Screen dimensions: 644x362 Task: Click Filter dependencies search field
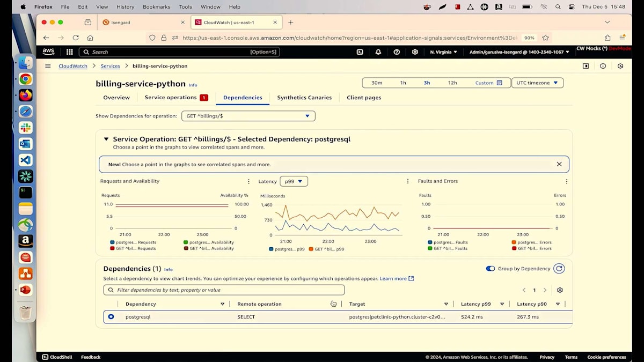[x=224, y=290]
